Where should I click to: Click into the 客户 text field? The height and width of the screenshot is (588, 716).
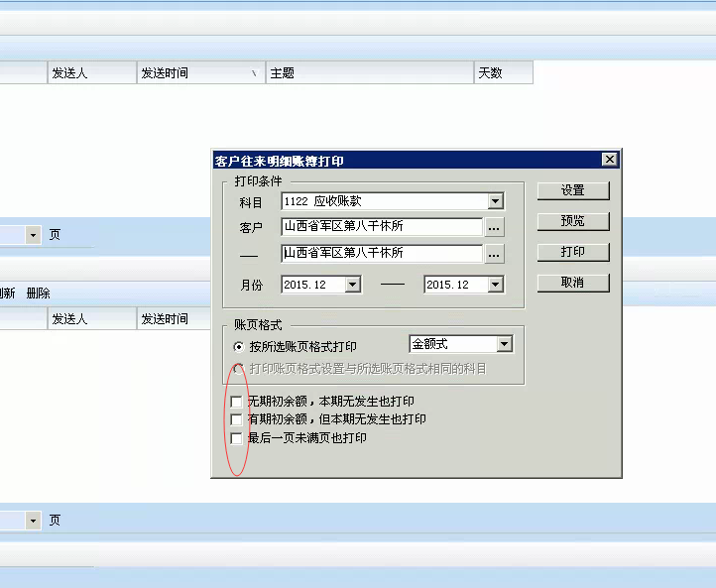(382, 227)
